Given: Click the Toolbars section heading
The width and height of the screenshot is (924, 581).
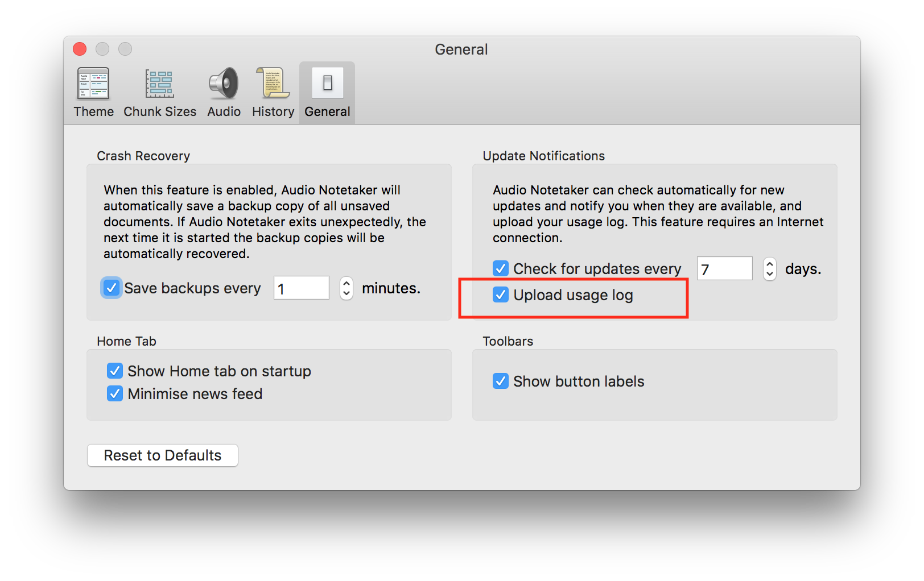Looking at the screenshot, I should pyautogui.click(x=508, y=341).
